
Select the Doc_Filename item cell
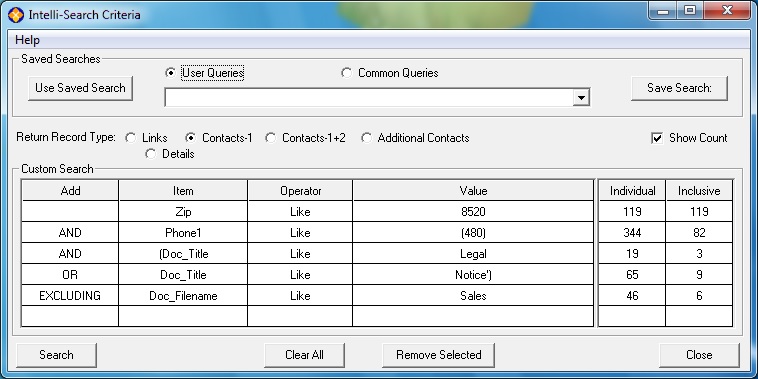click(x=183, y=295)
